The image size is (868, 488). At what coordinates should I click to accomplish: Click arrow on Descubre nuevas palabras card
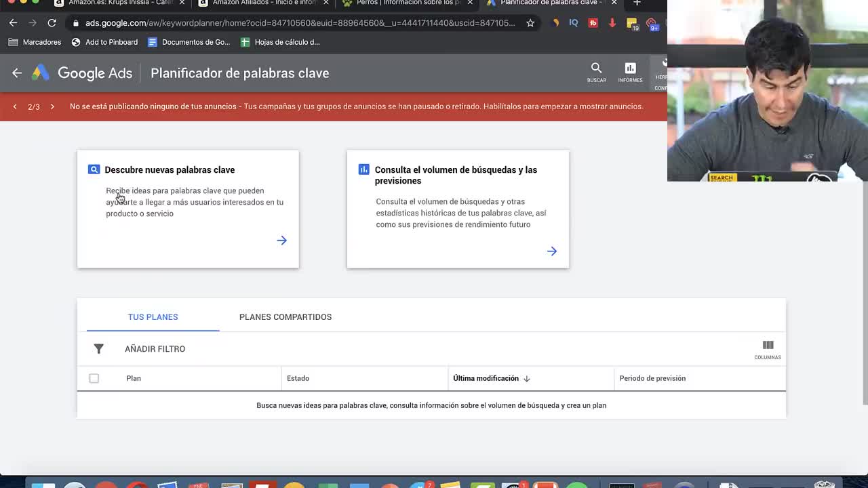pyautogui.click(x=281, y=240)
